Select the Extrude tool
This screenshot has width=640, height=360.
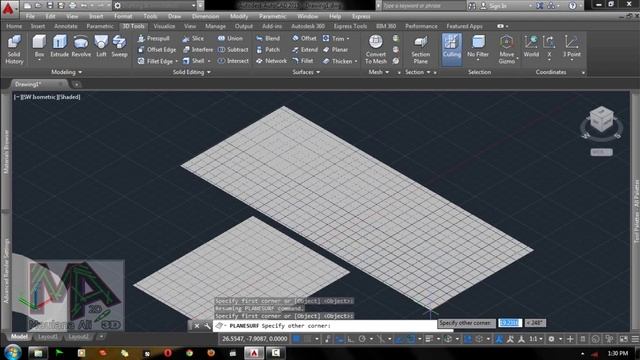click(x=60, y=46)
